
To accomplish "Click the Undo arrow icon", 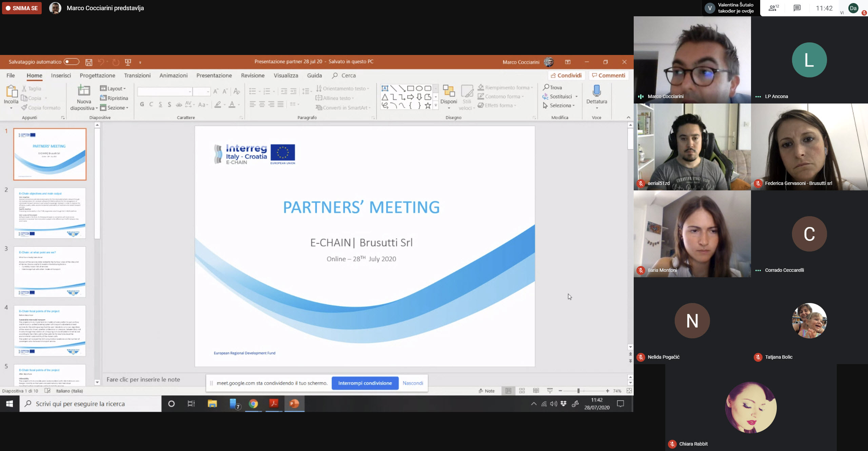I will click(101, 62).
